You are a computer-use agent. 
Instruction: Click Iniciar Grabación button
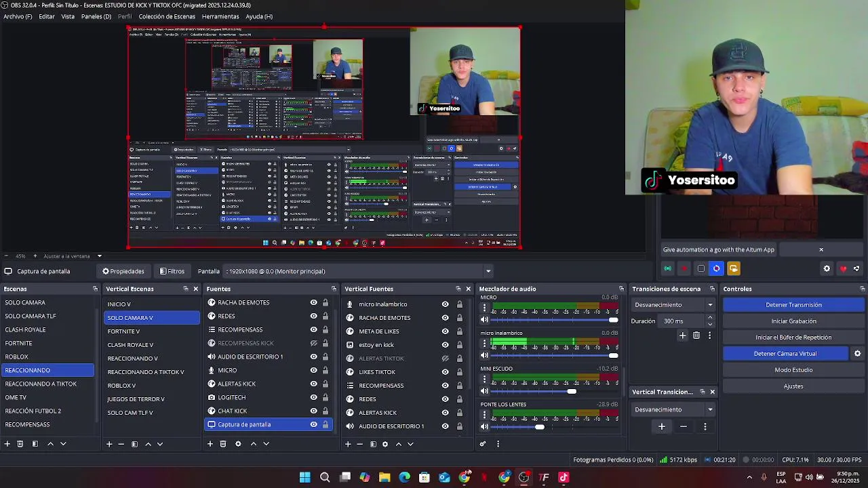(793, 321)
